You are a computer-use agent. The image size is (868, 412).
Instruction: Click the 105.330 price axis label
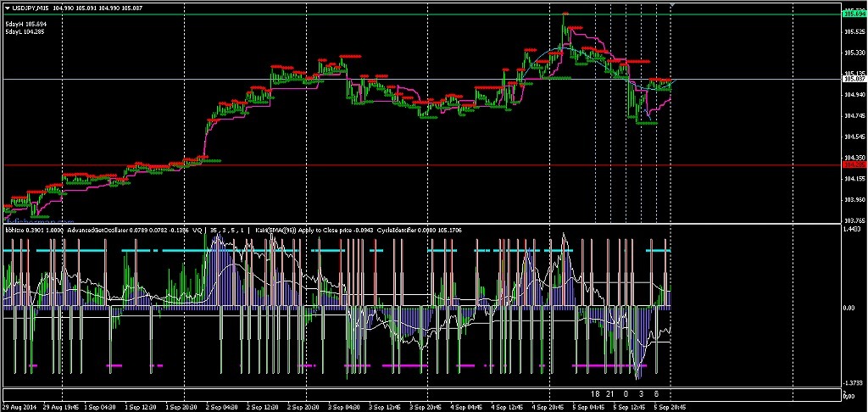click(x=854, y=53)
